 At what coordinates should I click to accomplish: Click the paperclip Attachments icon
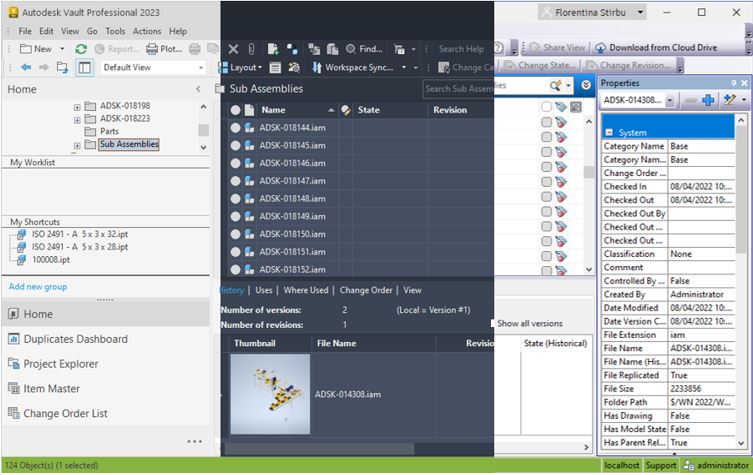251,49
